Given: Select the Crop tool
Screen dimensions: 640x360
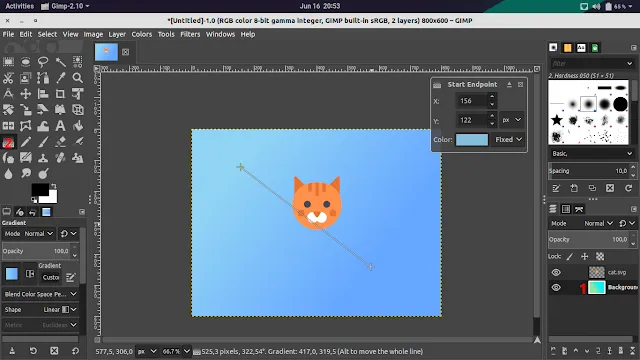Looking at the screenshot, I should (60, 94).
